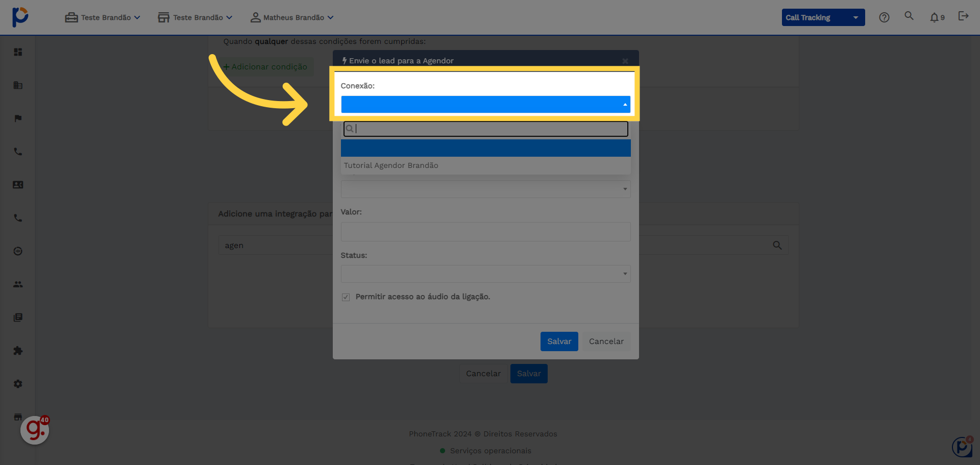Open the Status dropdown
Image resolution: width=980 pixels, height=465 pixels.
coord(485,274)
